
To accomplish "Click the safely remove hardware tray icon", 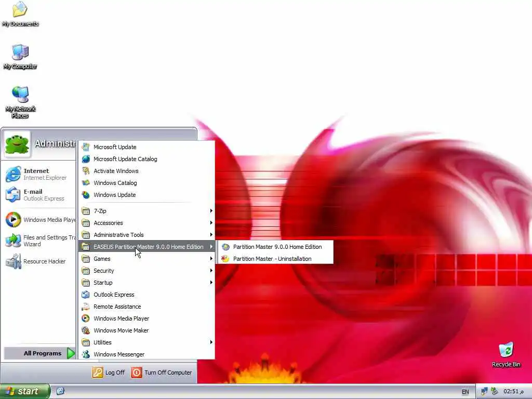I will coord(495,391).
